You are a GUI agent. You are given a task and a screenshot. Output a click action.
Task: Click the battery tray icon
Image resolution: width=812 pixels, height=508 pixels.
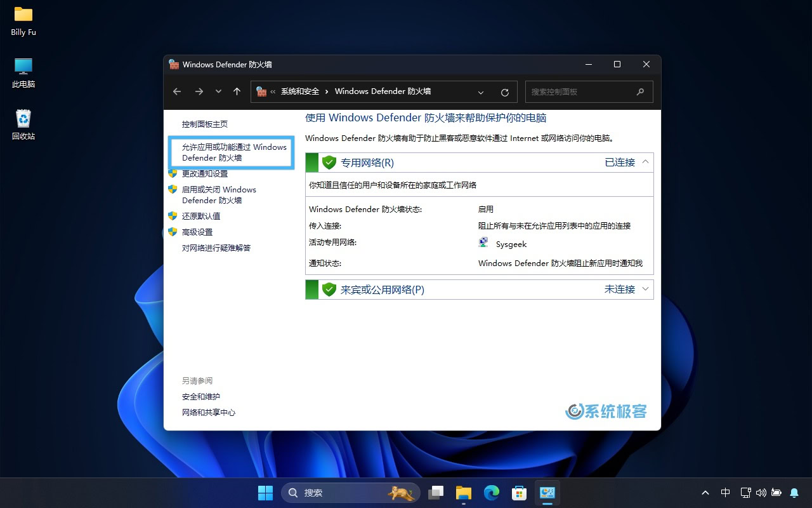pyautogui.click(x=776, y=493)
